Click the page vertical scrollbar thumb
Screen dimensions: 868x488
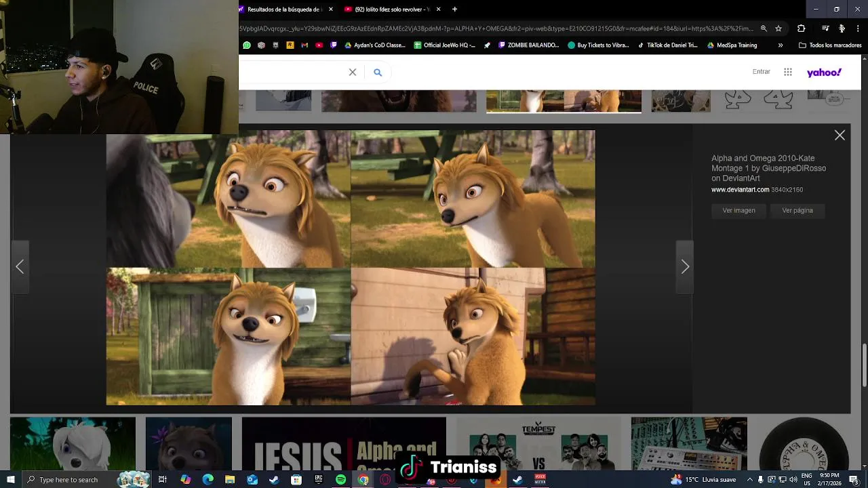[x=865, y=366]
